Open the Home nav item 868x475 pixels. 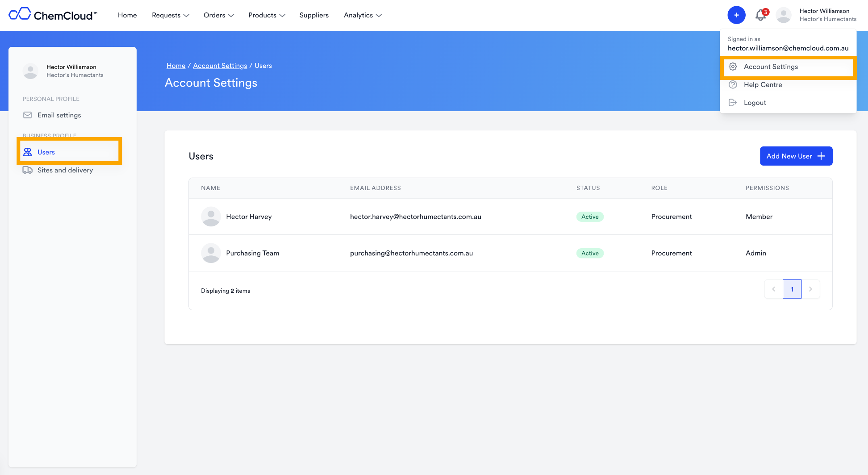point(127,15)
